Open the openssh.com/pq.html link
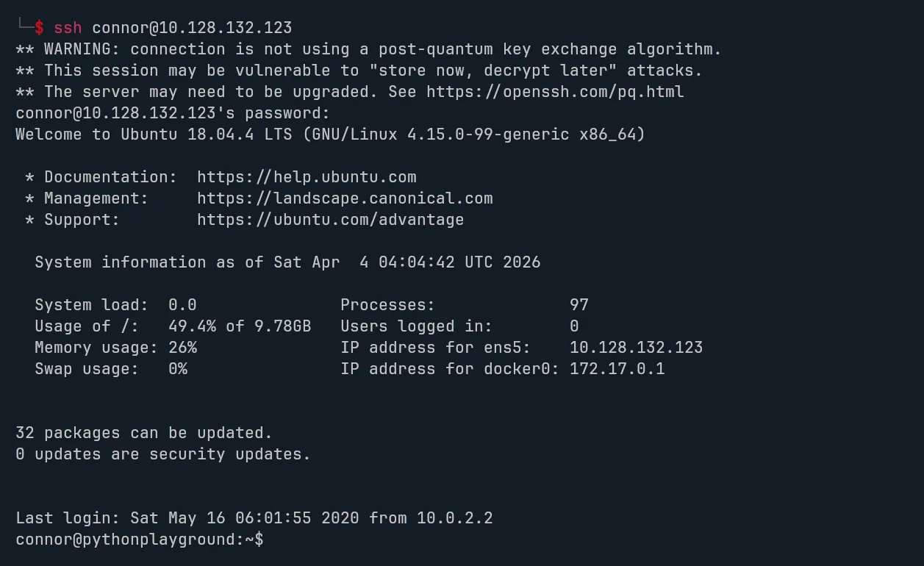The image size is (924, 566). 555,92
